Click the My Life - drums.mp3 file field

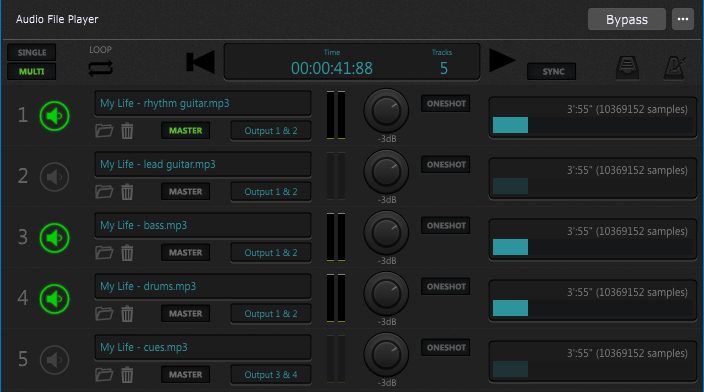click(203, 286)
